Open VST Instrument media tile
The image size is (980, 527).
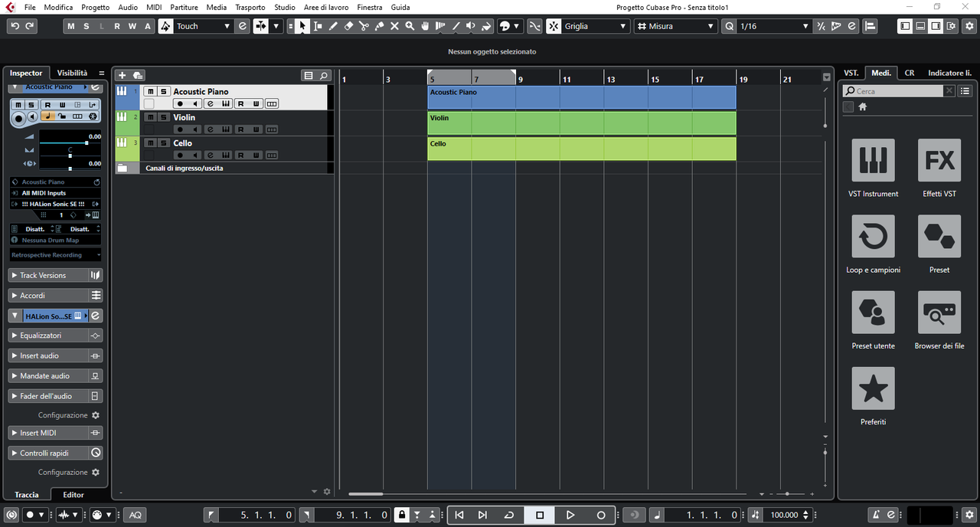pyautogui.click(x=873, y=160)
